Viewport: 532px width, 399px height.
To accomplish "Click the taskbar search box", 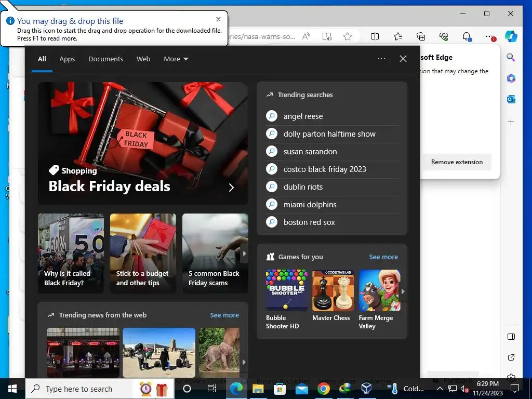I will coord(100,389).
